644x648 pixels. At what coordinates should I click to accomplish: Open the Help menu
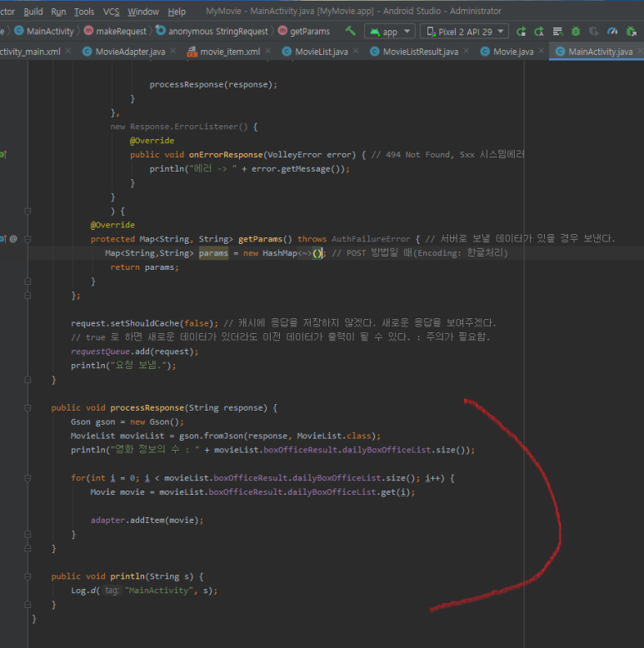tap(177, 12)
